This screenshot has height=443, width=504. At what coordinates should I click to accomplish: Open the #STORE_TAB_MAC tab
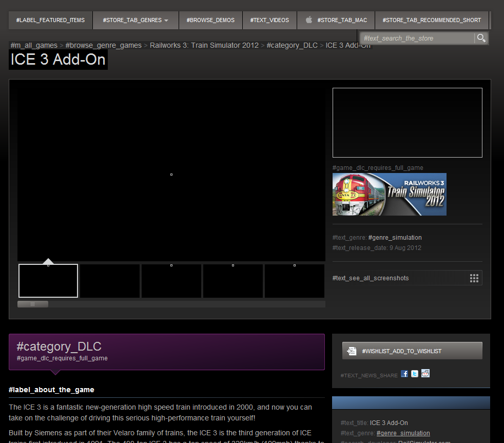(336, 20)
